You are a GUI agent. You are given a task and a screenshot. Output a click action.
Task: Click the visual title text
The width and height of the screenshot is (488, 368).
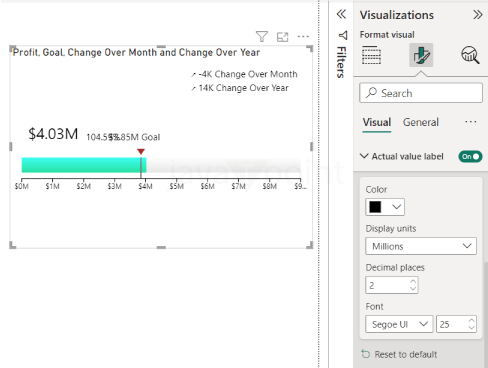[136, 52]
